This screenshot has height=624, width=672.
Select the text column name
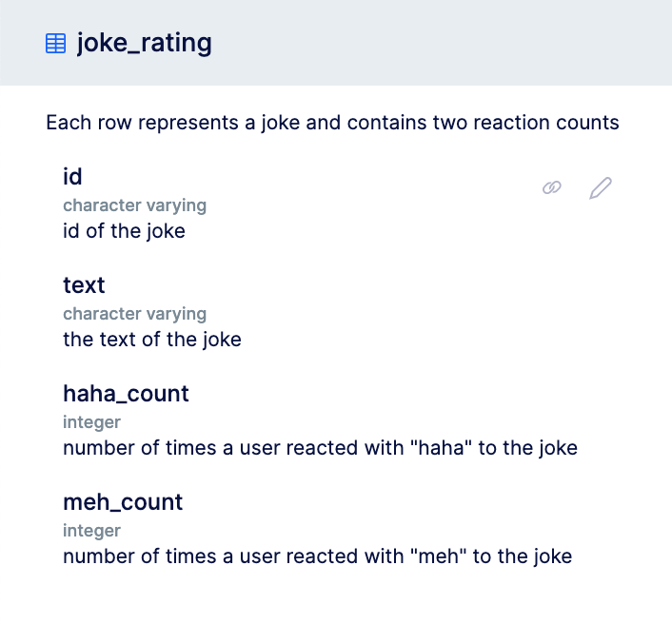point(84,285)
